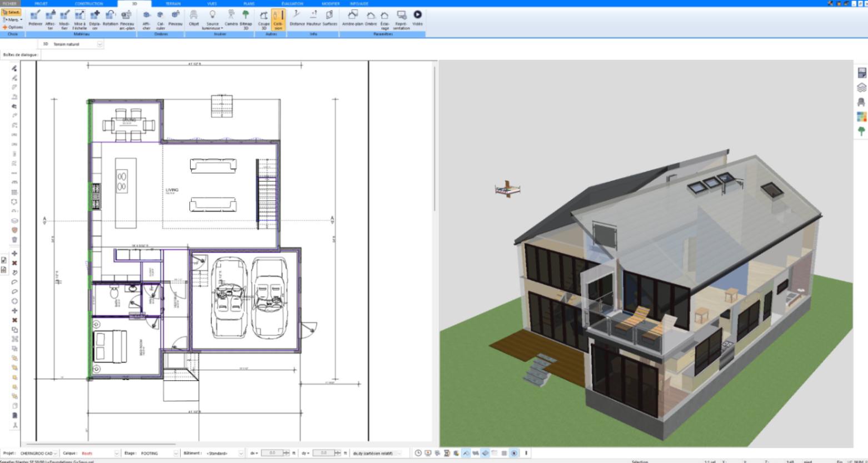Insert an Objet from the ribbon
The height and width of the screenshot is (463, 868).
pos(194,18)
